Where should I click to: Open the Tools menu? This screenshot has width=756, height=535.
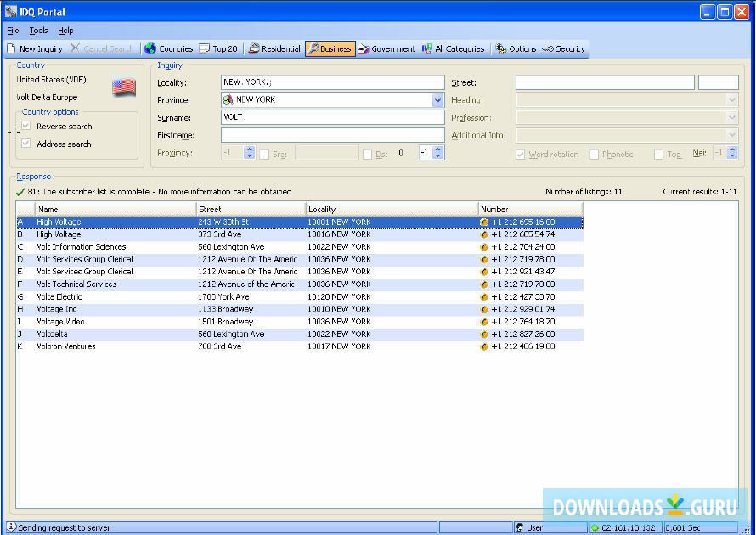tap(38, 31)
